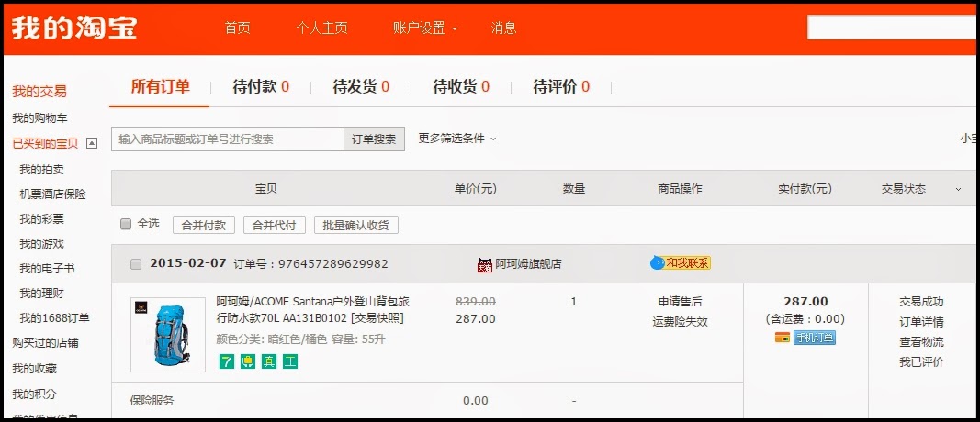The image size is (980, 422).
Task: Click the 我已评价 link
Action: (x=921, y=362)
